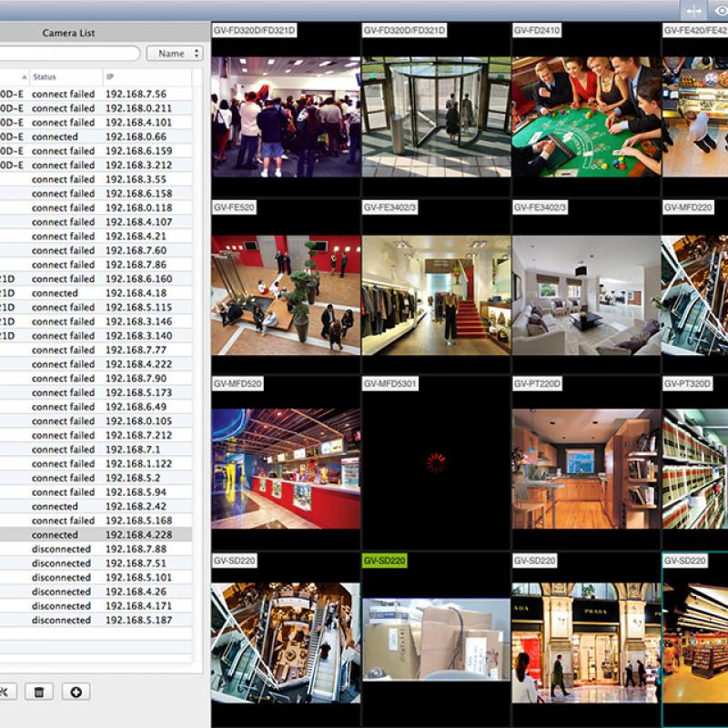Open the GV-FE520 lobby camera view
The image size is (728, 728).
point(286,295)
